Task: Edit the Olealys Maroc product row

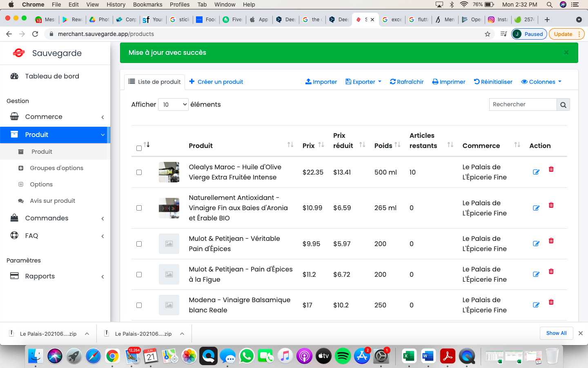Action: [x=536, y=172]
